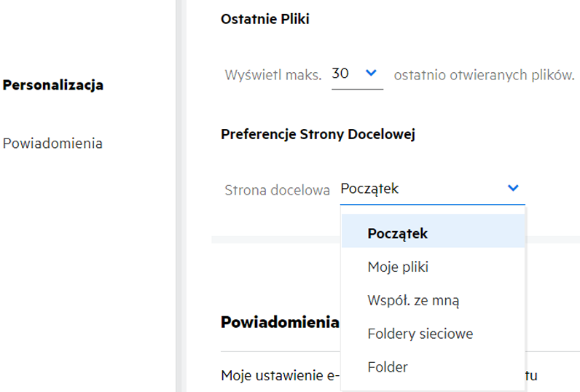The image size is (580, 392).
Task: Open the Personalizacja settings tab
Action: pyautogui.click(x=53, y=85)
